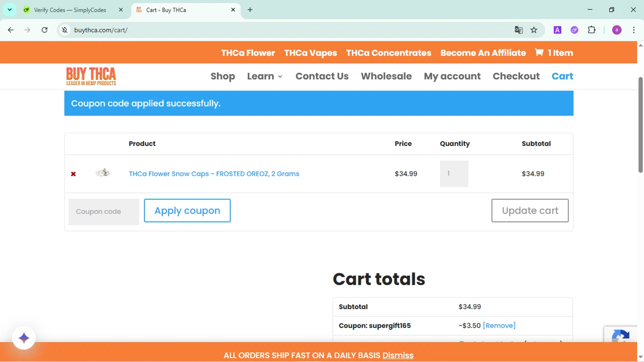
Task: Click the browser back arrow
Action: click(x=11, y=30)
